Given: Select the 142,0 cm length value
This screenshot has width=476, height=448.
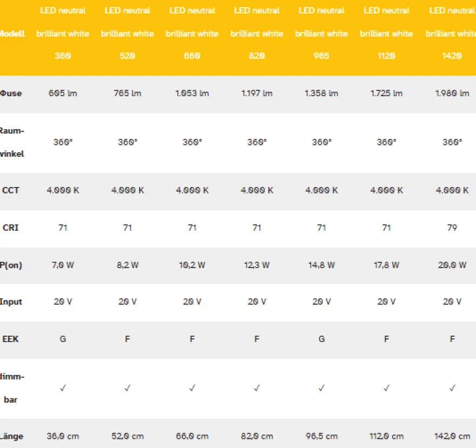Looking at the screenshot, I should pos(452,437).
